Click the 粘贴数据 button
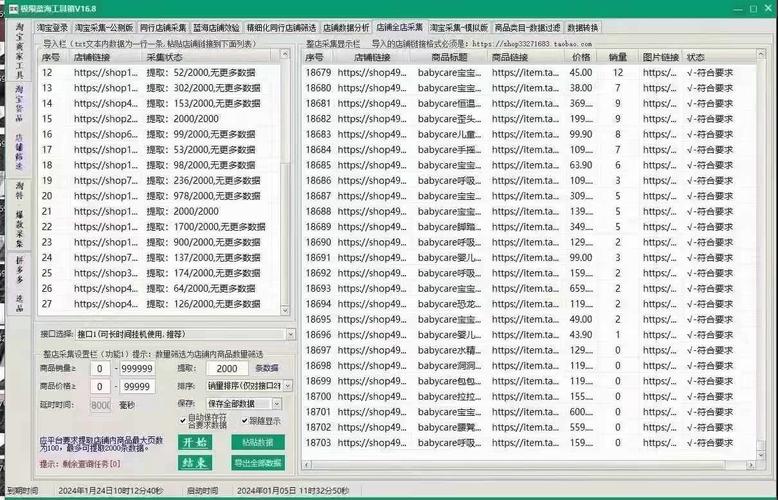Viewport: 778px width, 500px height. point(257,442)
